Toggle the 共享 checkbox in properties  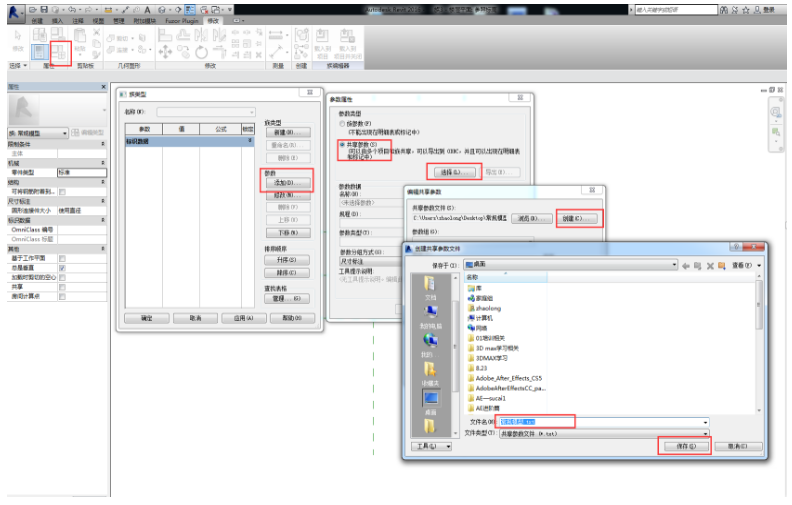click(x=62, y=287)
